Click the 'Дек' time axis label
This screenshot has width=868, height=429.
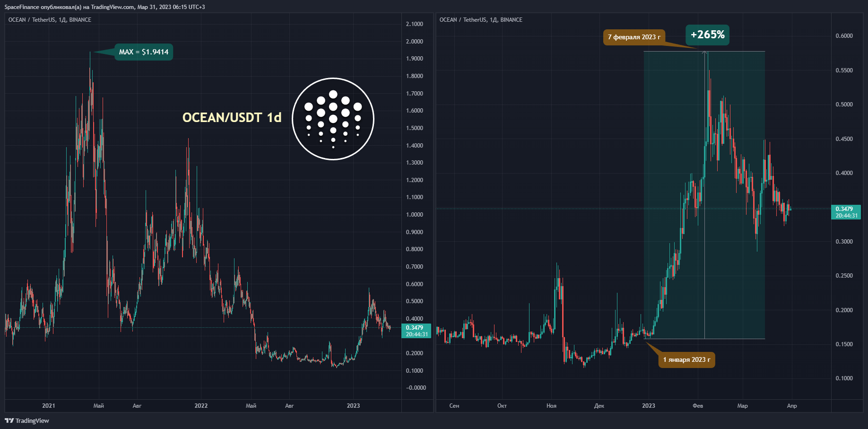tap(599, 406)
